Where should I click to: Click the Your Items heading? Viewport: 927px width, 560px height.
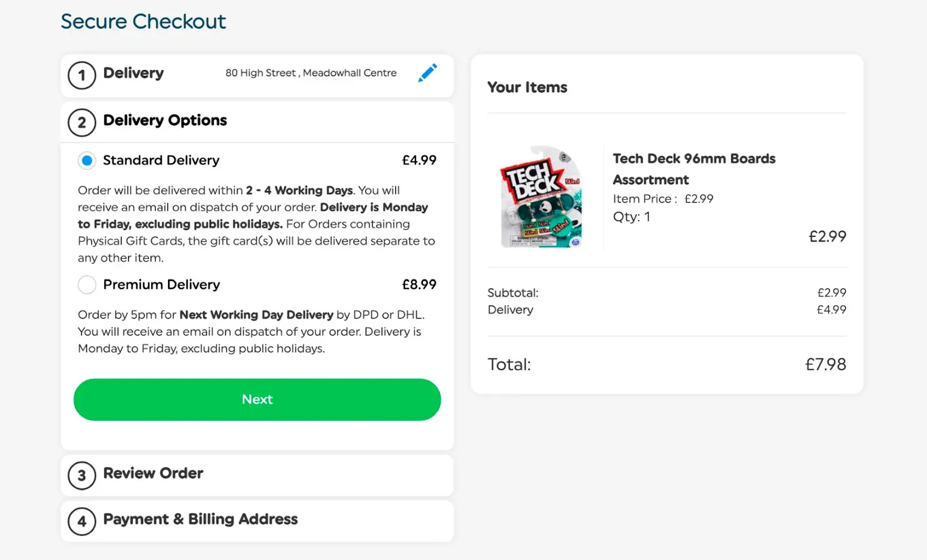(x=527, y=87)
